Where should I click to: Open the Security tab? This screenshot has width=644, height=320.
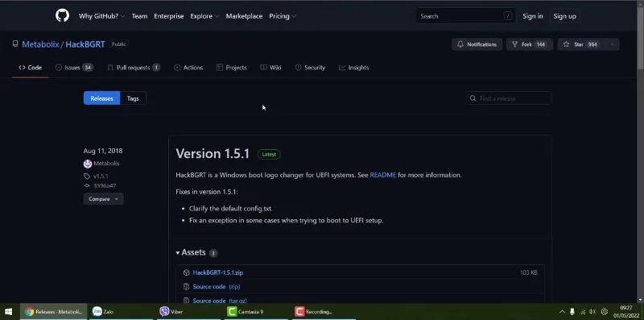310,68
